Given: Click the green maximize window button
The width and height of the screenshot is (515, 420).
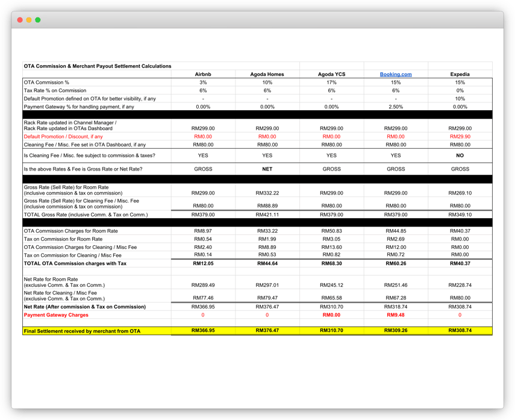Looking at the screenshot, I should (x=38, y=20).
